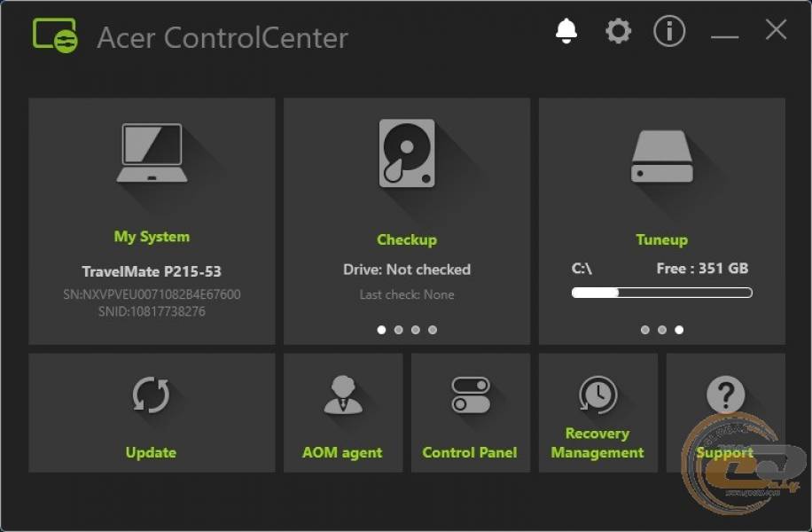This screenshot has height=532, width=812.
Task: Open settings via the gear icon
Action: tap(619, 31)
